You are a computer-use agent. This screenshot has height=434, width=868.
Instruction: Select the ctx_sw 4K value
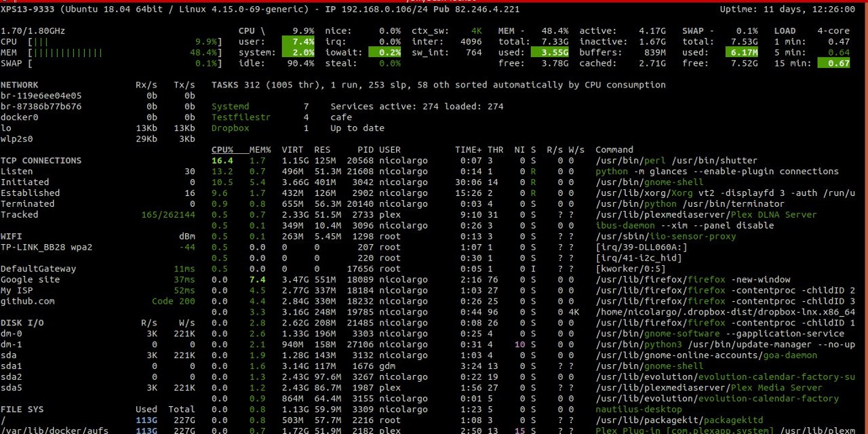(x=477, y=31)
